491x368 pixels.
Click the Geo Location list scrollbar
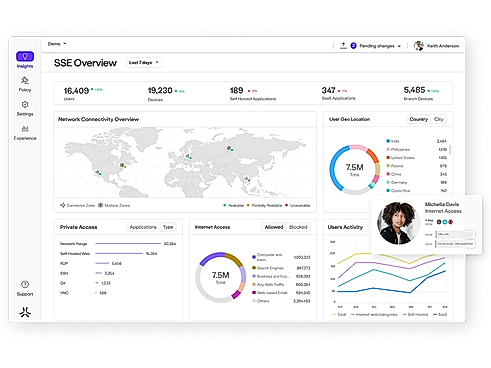coord(450,149)
